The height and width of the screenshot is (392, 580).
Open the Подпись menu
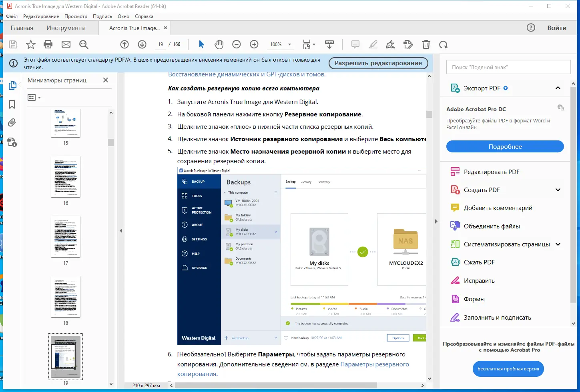click(x=102, y=16)
